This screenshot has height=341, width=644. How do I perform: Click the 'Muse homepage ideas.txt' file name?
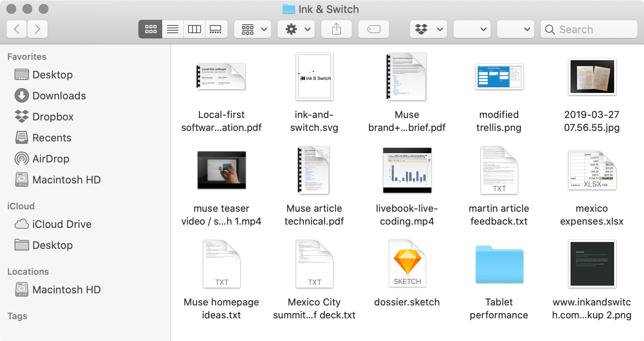click(221, 309)
